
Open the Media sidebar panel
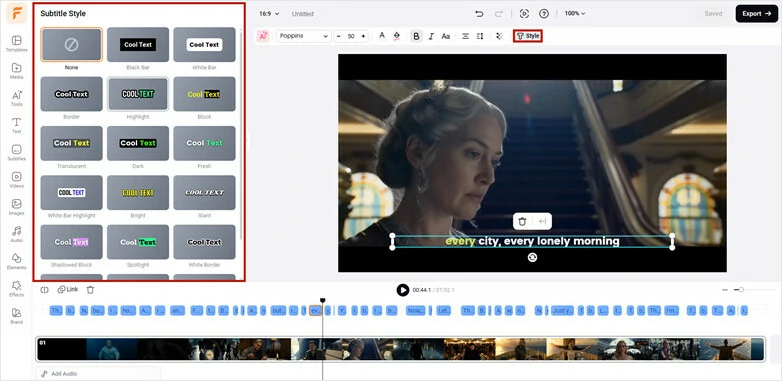click(x=16, y=71)
